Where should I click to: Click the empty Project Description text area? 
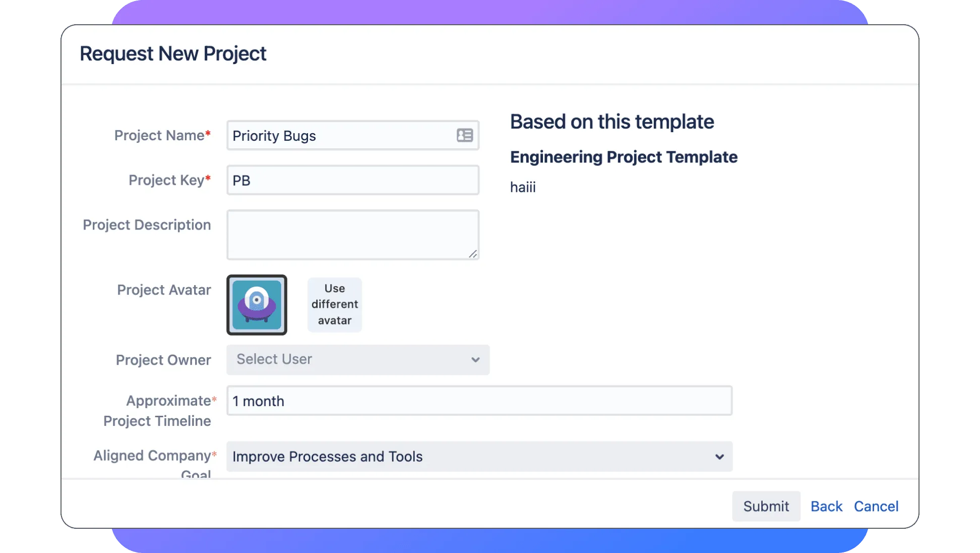[348, 235]
